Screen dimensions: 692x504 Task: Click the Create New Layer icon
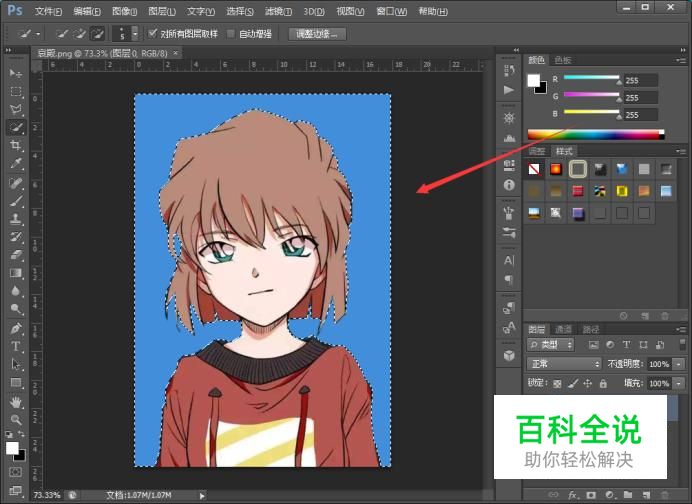coord(647,495)
